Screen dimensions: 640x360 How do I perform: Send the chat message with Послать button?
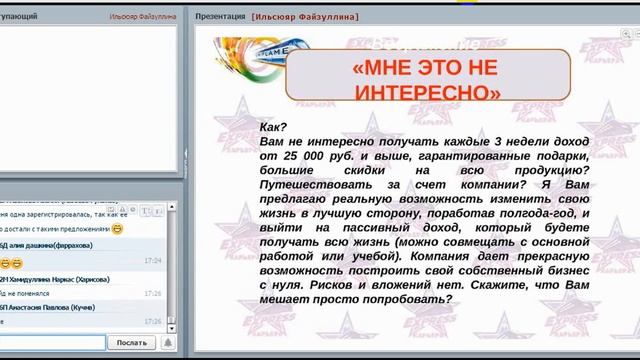tap(131, 342)
